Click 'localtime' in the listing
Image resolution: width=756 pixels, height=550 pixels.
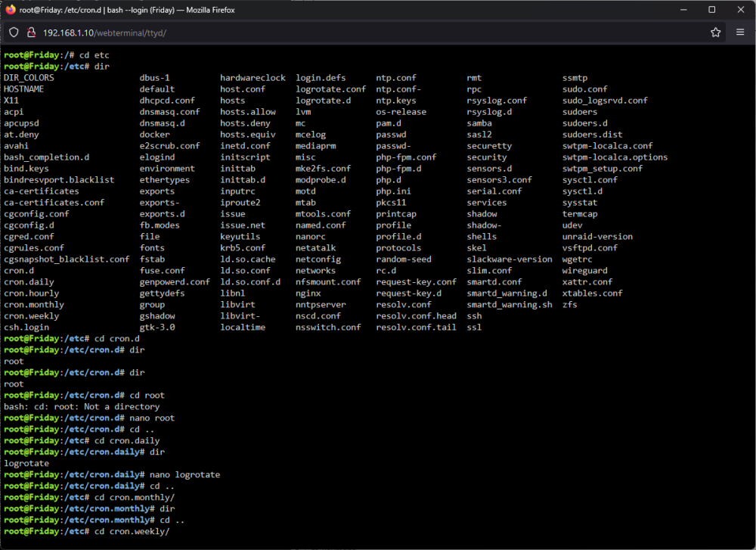pyautogui.click(x=243, y=327)
